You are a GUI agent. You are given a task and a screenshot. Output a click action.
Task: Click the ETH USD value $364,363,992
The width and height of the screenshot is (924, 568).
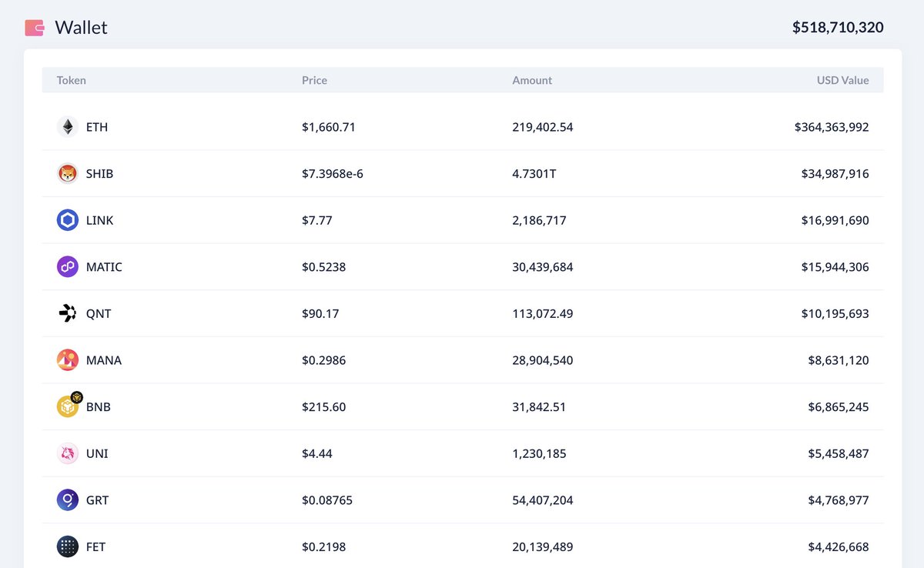pos(832,127)
